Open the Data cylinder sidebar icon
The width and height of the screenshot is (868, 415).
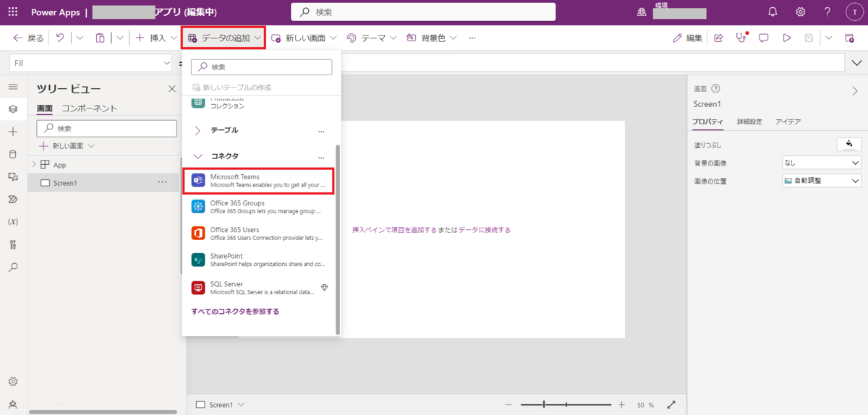pyautogui.click(x=12, y=154)
